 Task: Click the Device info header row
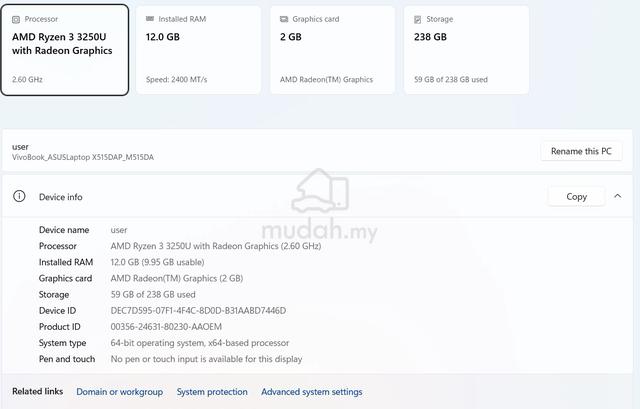pyautogui.click(x=317, y=196)
